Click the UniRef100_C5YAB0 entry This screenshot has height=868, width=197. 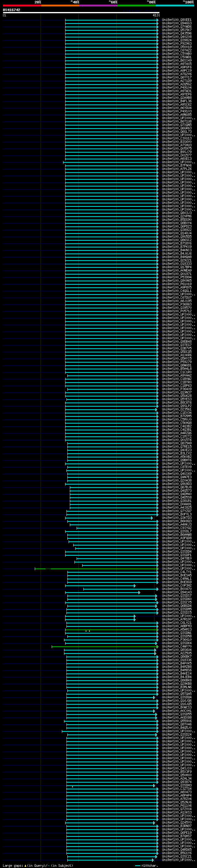[176, 54]
